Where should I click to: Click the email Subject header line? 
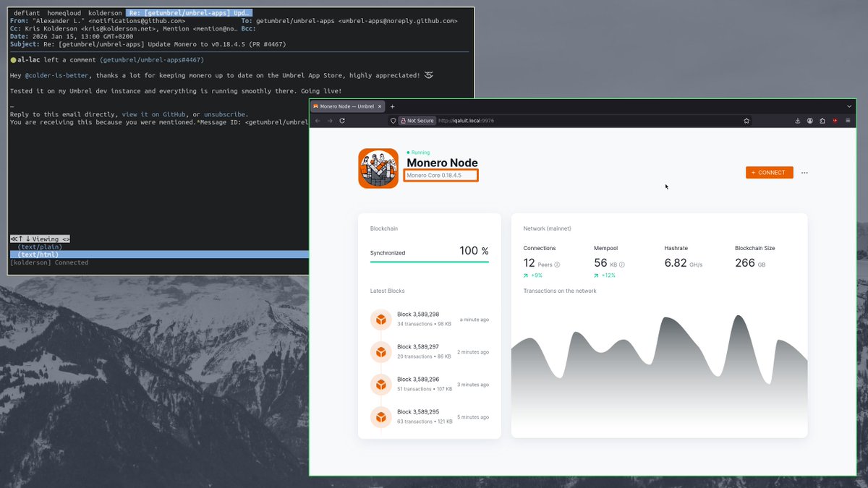point(148,44)
